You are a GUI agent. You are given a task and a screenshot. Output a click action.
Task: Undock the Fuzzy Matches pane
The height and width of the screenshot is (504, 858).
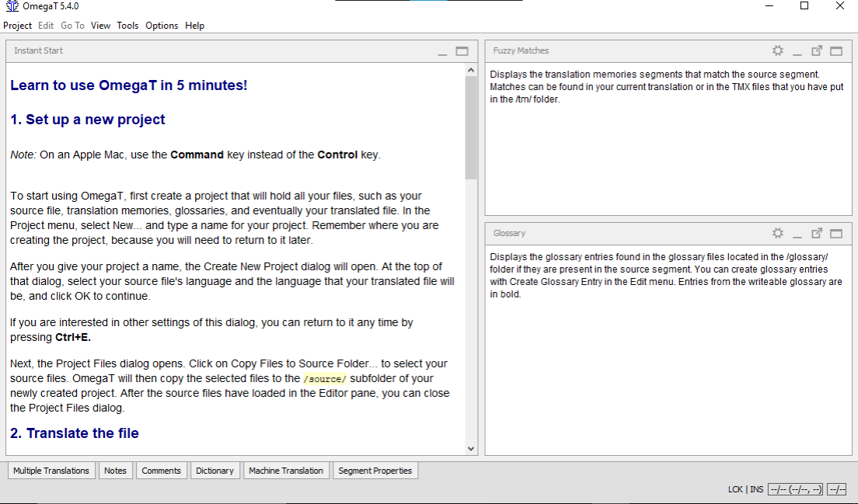(x=816, y=50)
